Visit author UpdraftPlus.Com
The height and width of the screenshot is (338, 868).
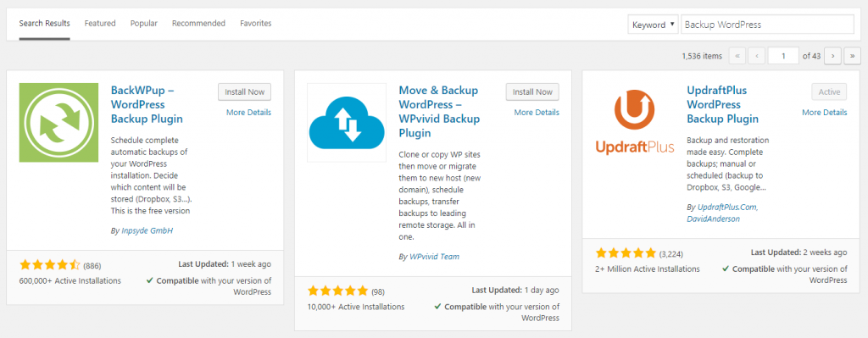(x=728, y=207)
